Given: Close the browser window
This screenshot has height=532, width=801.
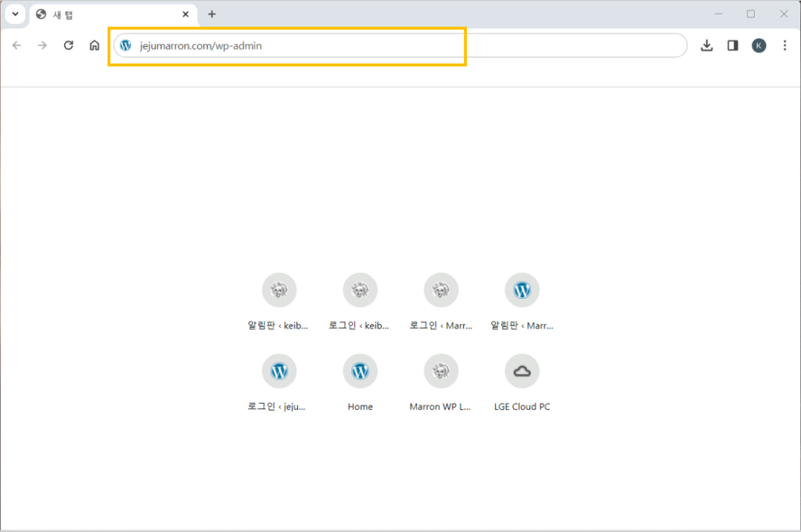Looking at the screenshot, I should [784, 14].
